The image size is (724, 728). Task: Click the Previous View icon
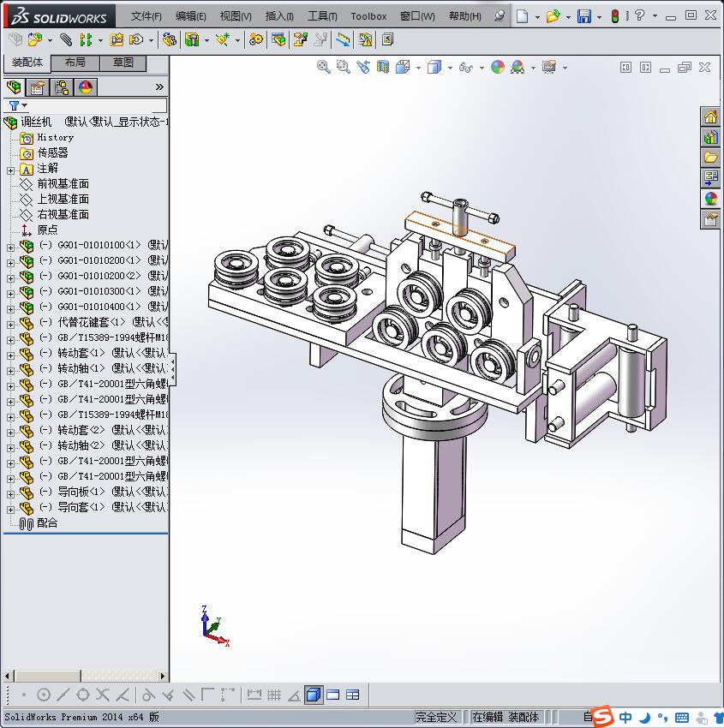[363, 68]
